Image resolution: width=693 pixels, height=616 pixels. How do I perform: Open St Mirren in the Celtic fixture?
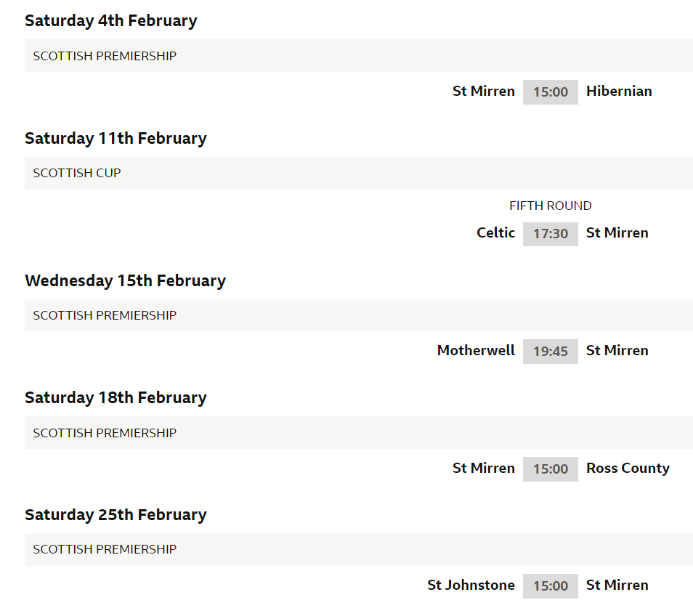617,233
